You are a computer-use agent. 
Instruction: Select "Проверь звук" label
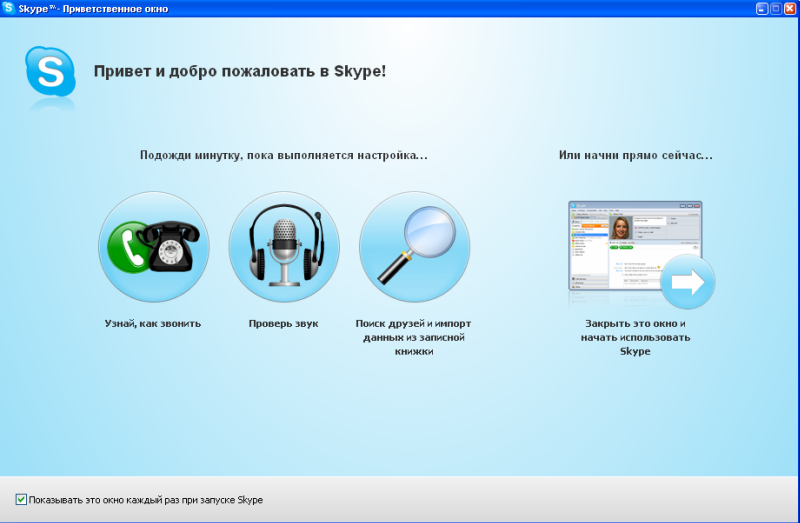(x=284, y=323)
